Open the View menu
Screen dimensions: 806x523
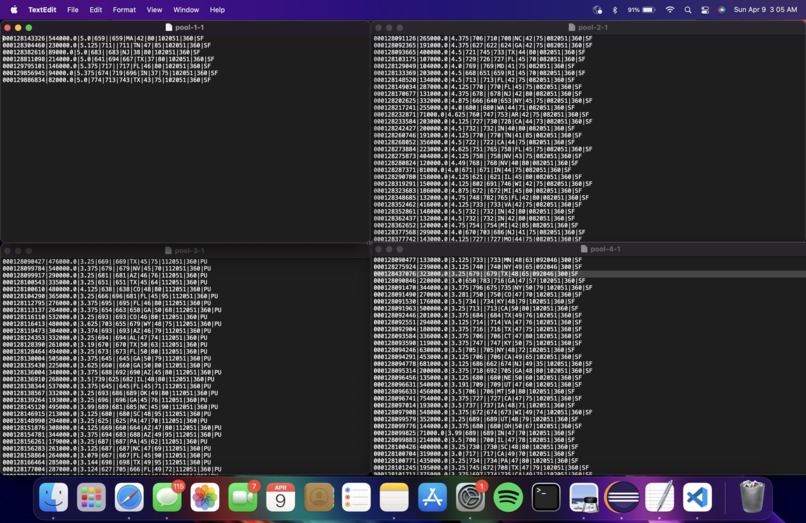coord(154,10)
